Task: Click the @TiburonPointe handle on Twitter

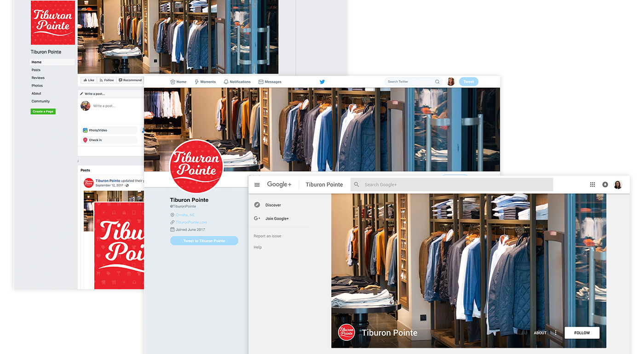Action: [x=183, y=206]
